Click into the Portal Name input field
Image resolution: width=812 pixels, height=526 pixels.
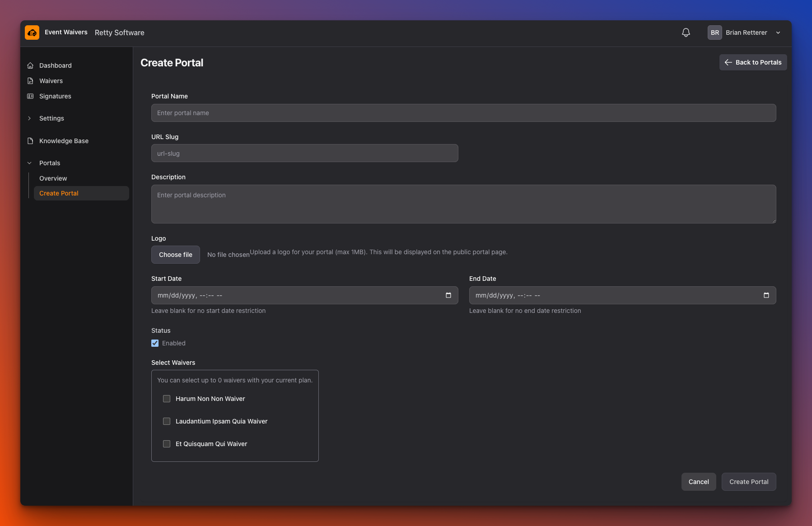click(463, 113)
